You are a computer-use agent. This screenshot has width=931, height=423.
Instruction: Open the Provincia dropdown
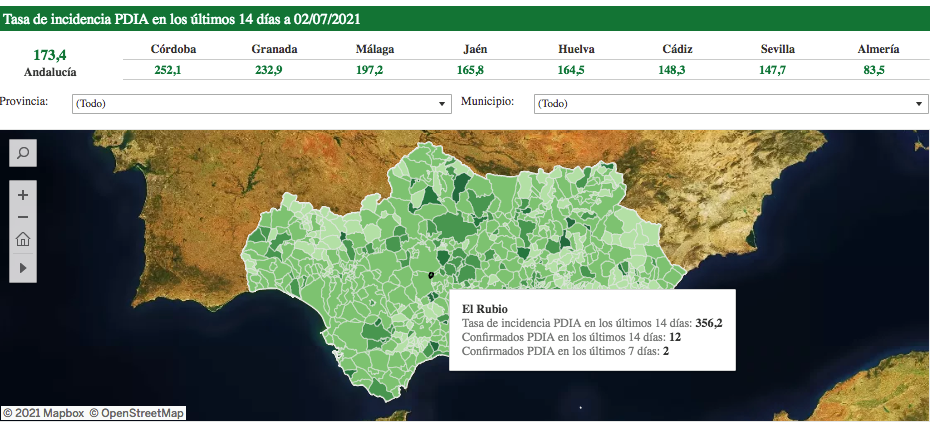pos(262,104)
